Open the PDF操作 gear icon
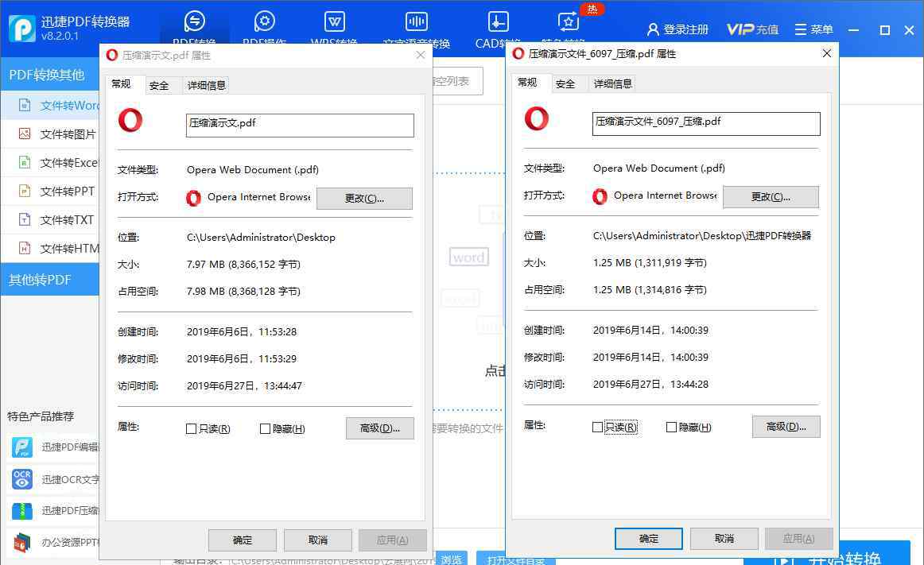Image resolution: width=924 pixels, height=565 pixels. 265,21
